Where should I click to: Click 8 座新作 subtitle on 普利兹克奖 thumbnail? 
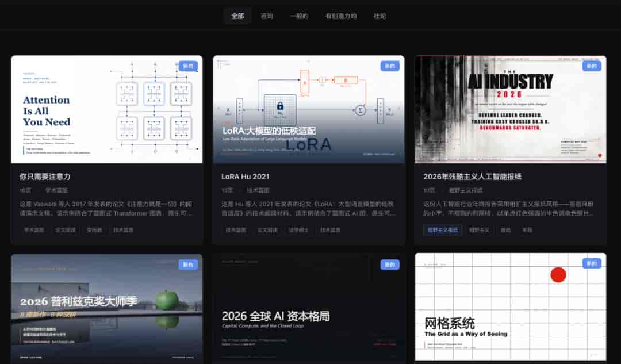coord(48,315)
